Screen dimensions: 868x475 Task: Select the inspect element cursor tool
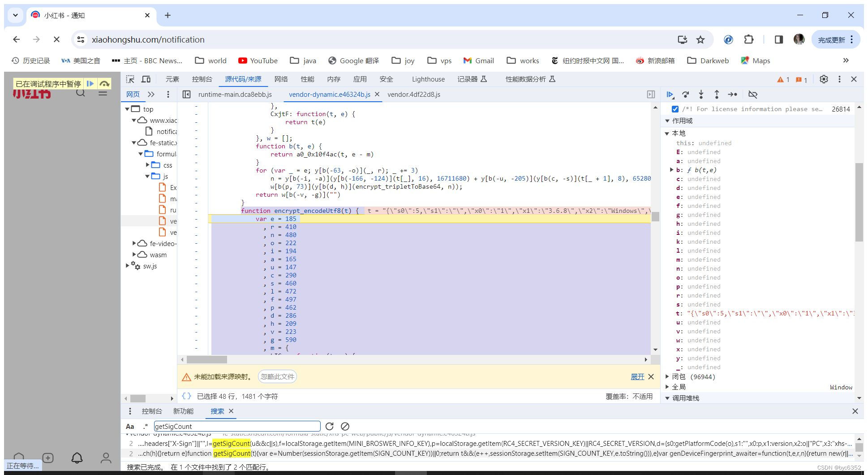coord(130,79)
